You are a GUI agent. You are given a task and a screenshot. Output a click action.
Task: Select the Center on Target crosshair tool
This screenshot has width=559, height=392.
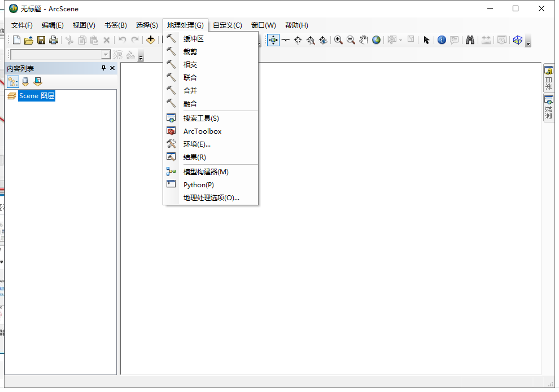click(298, 40)
